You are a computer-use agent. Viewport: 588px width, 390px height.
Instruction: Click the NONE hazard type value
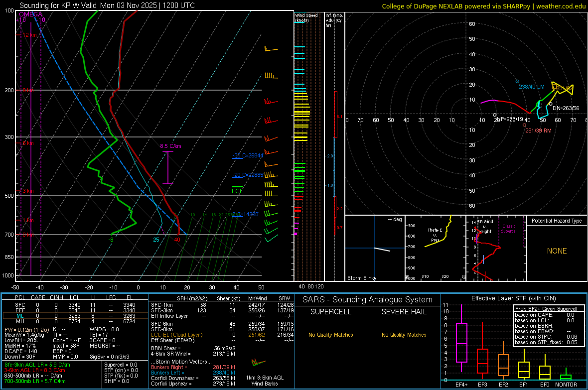[557, 251]
